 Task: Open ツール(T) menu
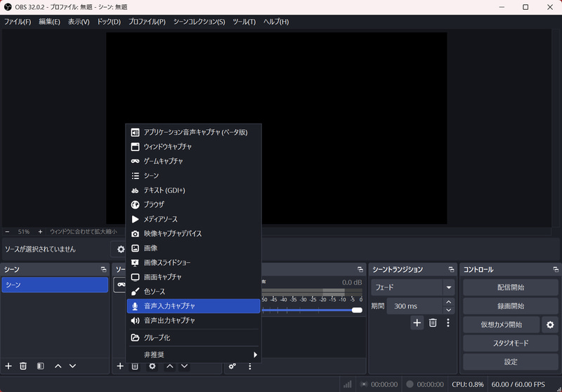[244, 22]
